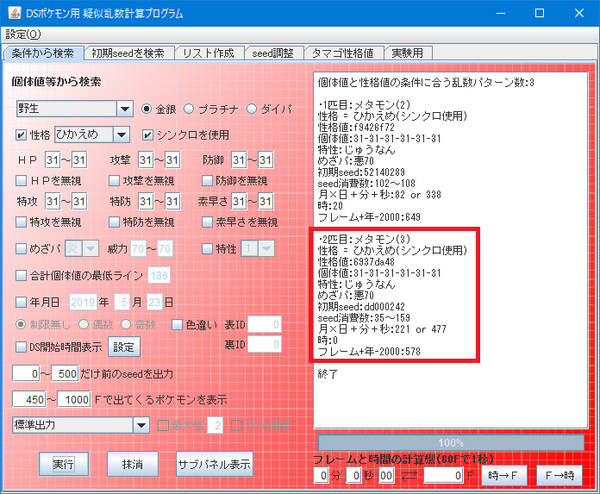Click the 特攻 maximum value field
This screenshot has width=600, height=494.
[79, 201]
